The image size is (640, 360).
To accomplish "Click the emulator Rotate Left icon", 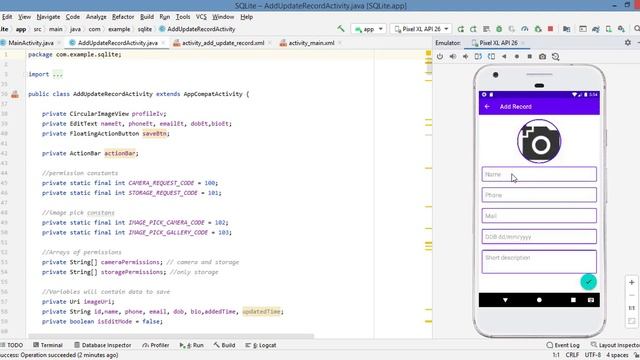I will point(478,56).
